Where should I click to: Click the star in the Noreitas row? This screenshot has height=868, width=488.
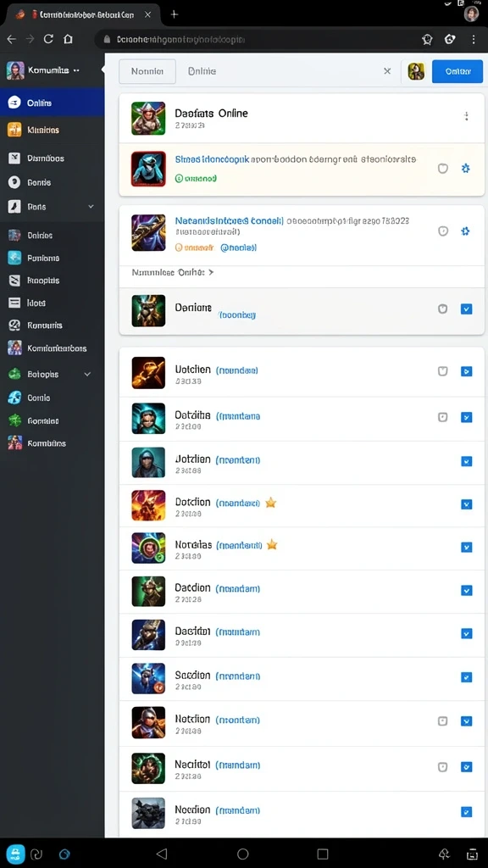click(272, 545)
